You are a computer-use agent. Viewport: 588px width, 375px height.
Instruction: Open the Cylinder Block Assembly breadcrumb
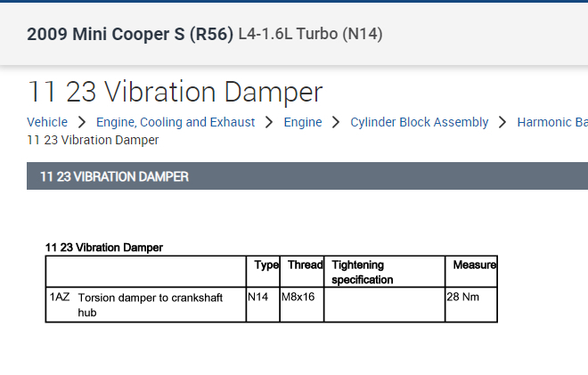(420, 122)
